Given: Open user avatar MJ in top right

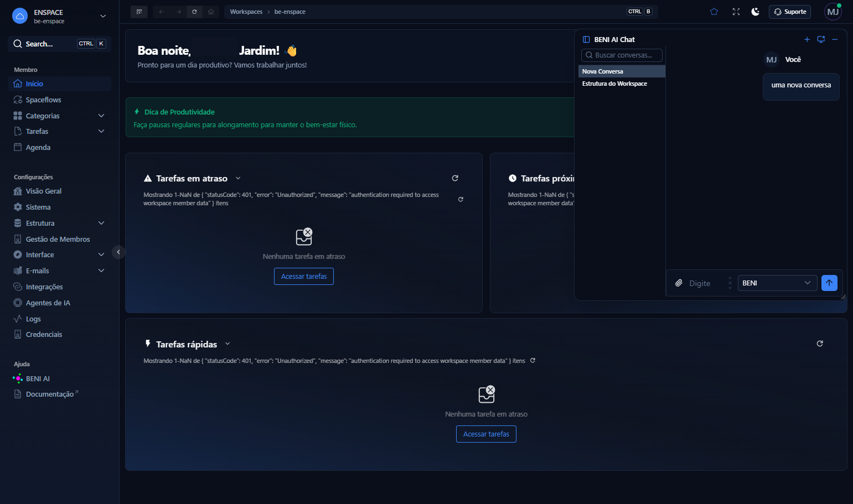Looking at the screenshot, I should pos(833,12).
